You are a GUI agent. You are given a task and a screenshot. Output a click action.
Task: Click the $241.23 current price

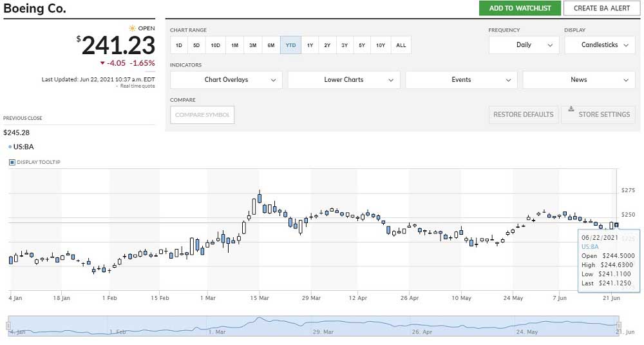coord(116,45)
